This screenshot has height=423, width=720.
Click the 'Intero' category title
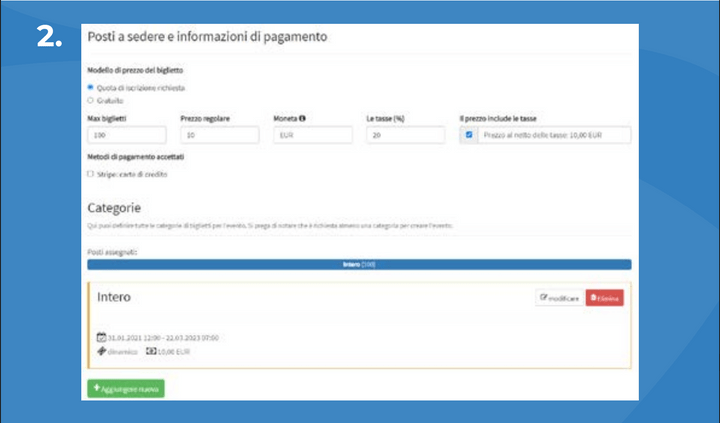coord(114,297)
